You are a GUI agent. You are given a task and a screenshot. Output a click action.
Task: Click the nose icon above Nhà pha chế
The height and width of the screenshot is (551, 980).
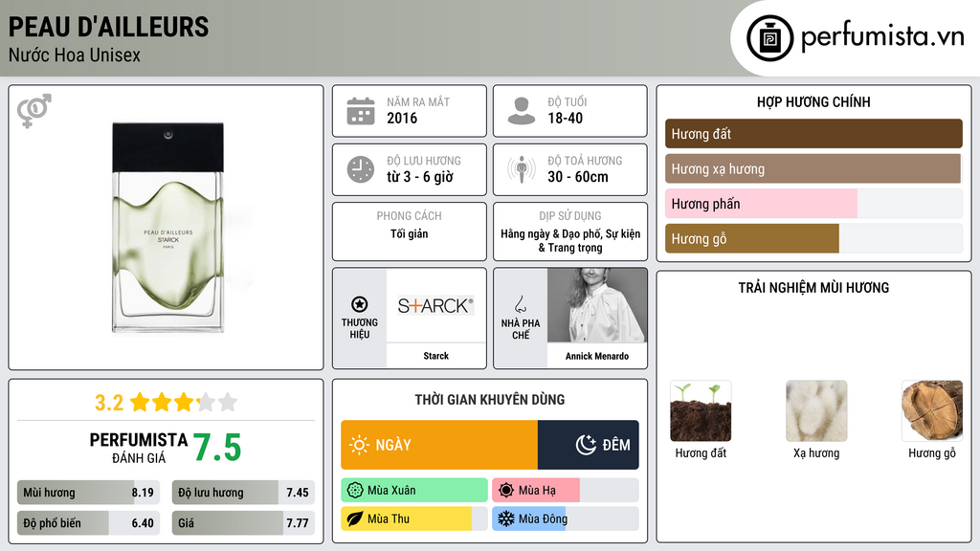point(520,304)
